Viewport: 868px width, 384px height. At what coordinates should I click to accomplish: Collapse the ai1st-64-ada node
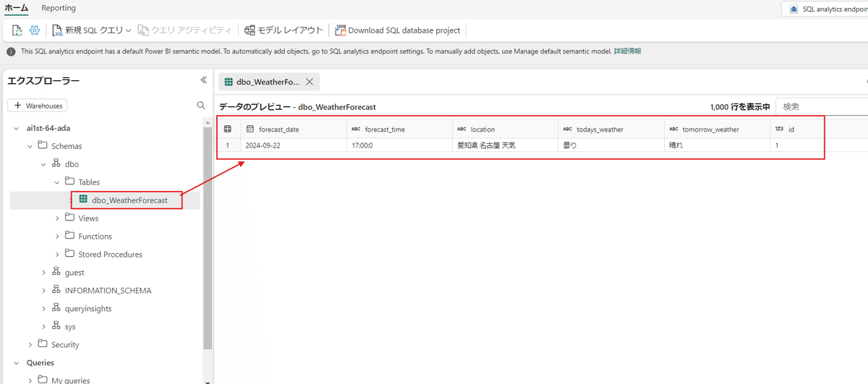17,128
